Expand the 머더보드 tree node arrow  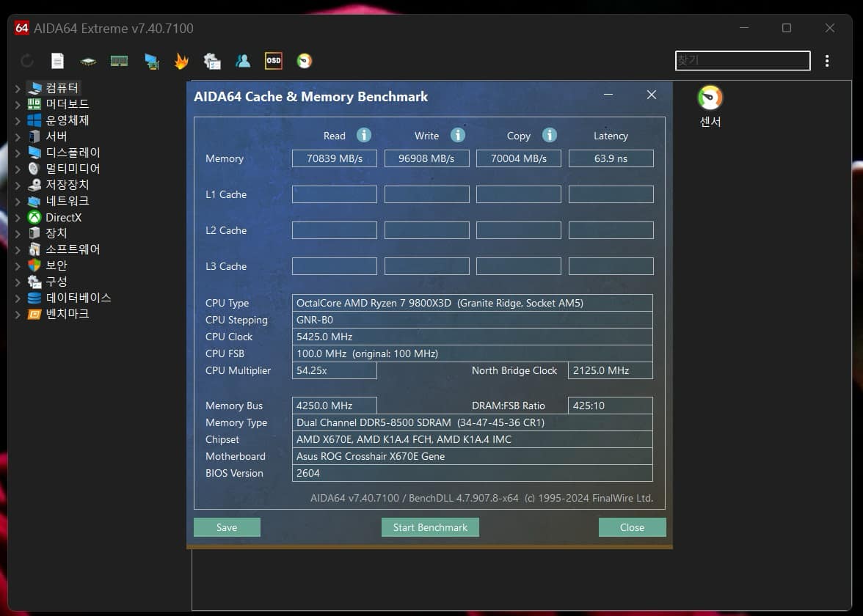(x=18, y=104)
